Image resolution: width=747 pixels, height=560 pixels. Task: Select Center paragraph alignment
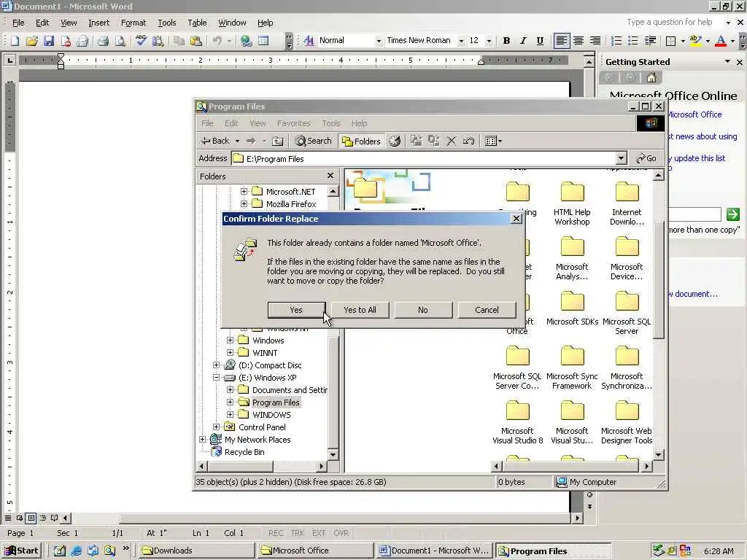pyautogui.click(x=578, y=41)
